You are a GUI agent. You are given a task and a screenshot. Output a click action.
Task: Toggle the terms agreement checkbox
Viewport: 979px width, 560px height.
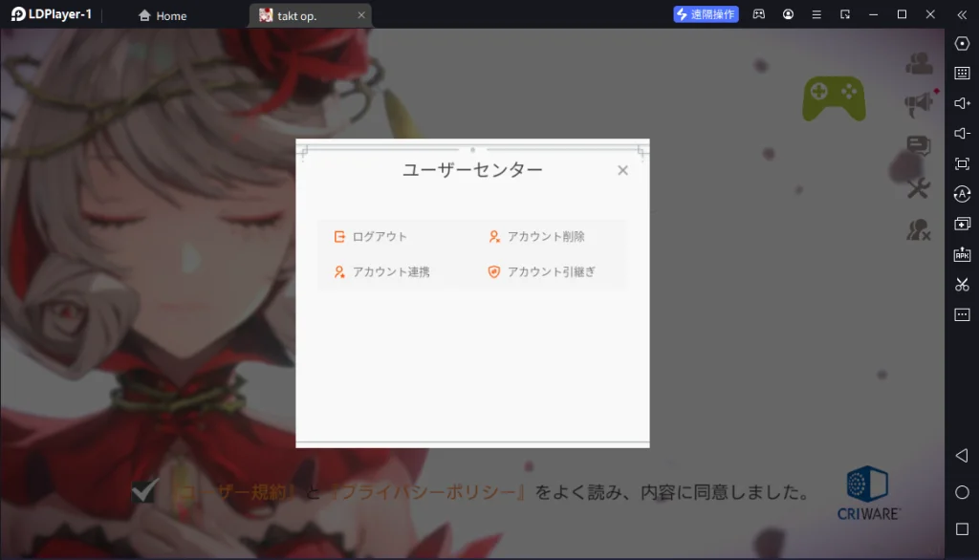(x=145, y=490)
